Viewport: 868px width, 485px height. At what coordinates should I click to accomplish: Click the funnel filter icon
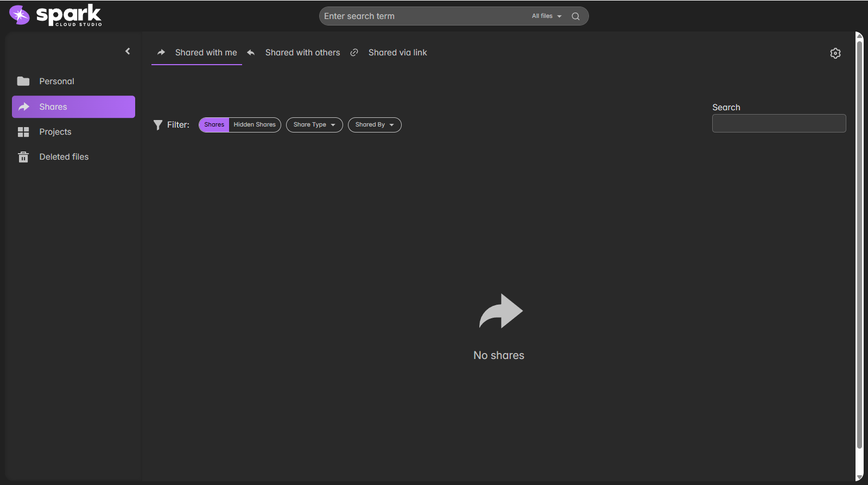click(x=158, y=125)
